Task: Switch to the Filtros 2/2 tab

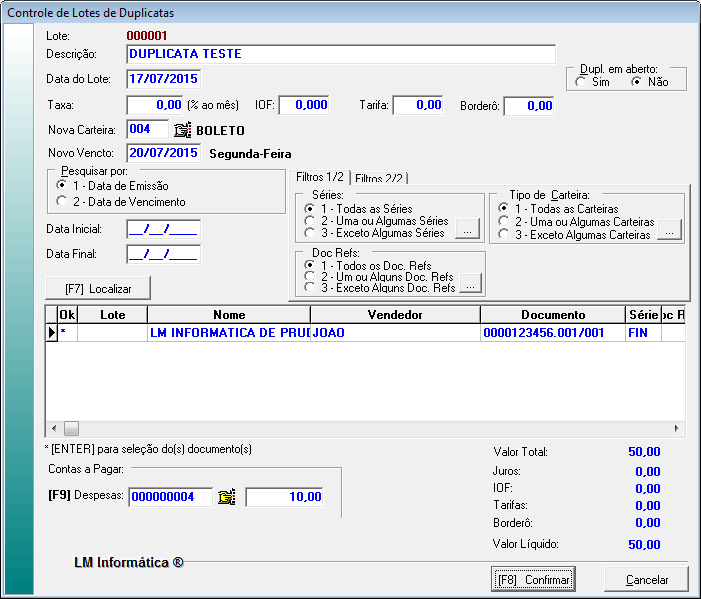Action: 379,178
